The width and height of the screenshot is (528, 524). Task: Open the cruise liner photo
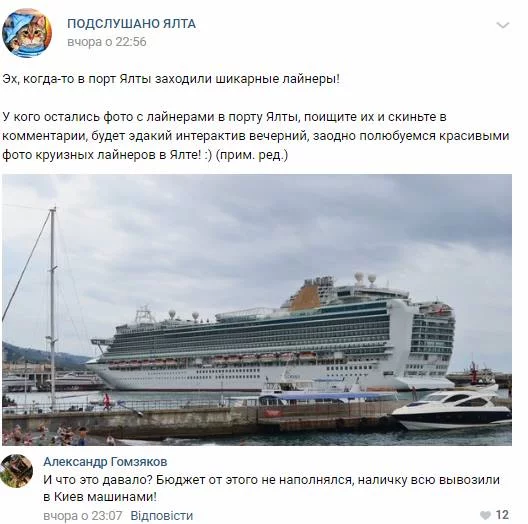coord(257,310)
